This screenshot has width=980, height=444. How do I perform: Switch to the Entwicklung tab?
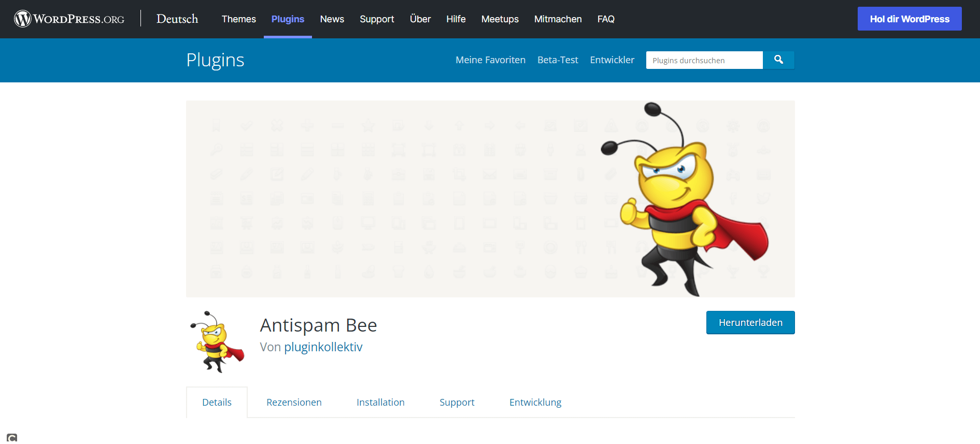(535, 403)
